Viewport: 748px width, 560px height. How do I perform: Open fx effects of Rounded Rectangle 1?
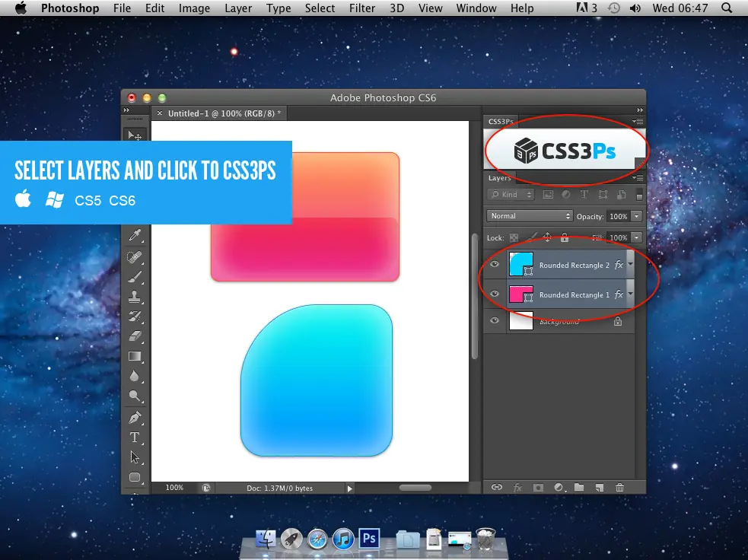619,294
